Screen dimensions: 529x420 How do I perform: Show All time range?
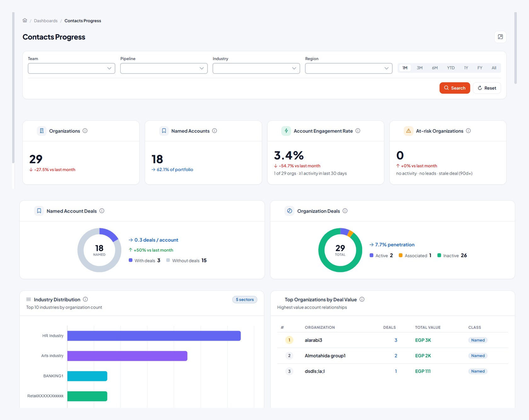pos(494,68)
